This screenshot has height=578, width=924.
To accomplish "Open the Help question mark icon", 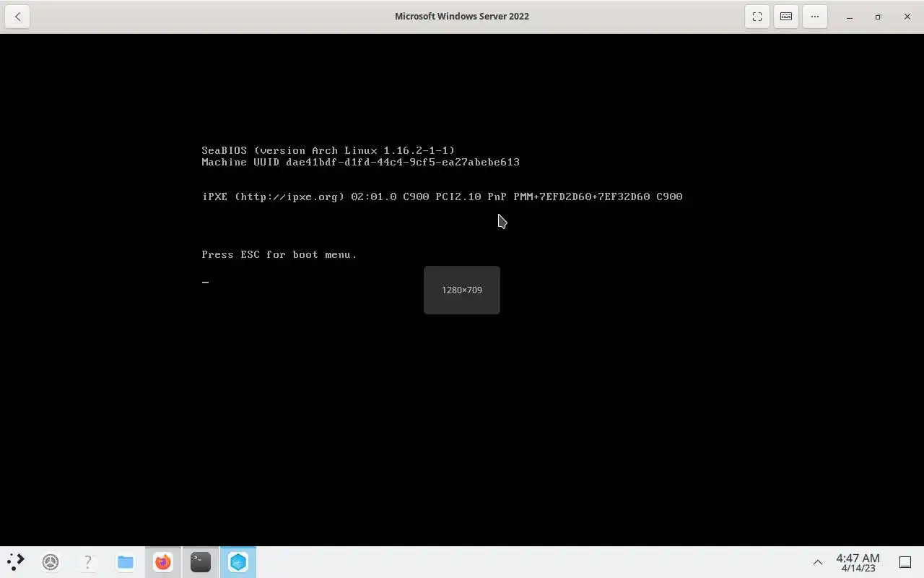I will pos(88,562).
